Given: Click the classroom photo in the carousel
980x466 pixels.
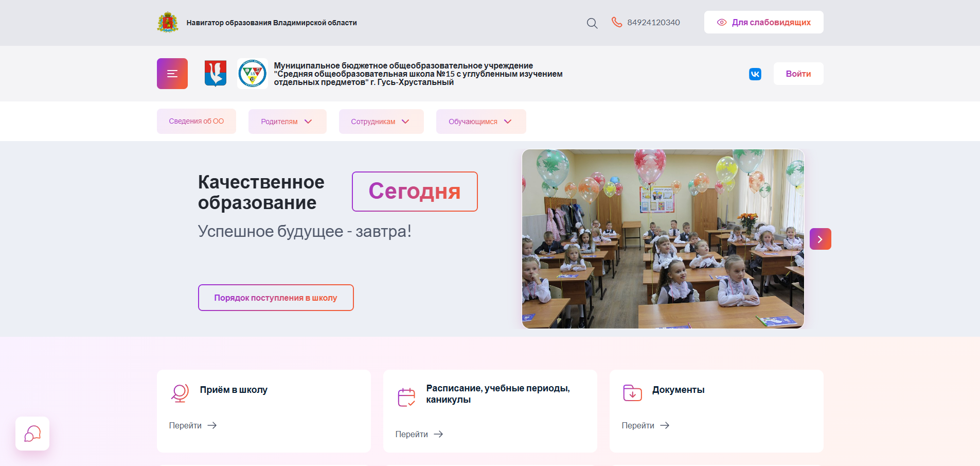Looking at the screenshot, I should tap(663, 239).
